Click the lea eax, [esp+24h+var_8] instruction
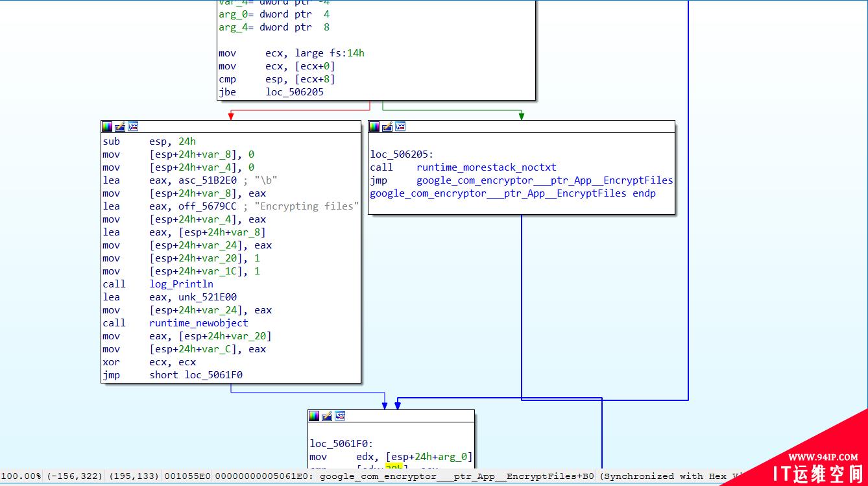 point(184,232)
